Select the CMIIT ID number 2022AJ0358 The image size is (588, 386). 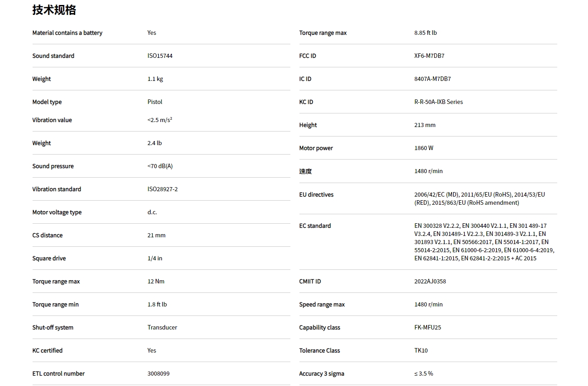430,282
